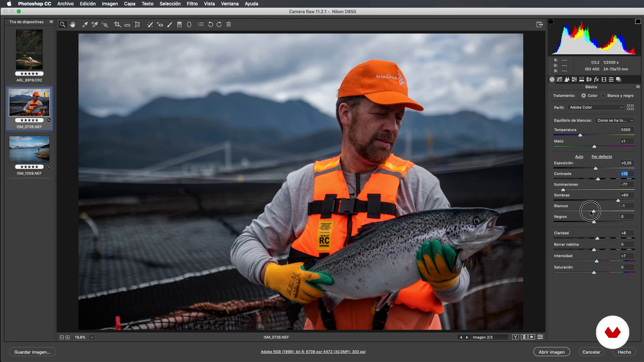Open the Split Toning panel tab
Screen dimensions: 644x362
582,79
